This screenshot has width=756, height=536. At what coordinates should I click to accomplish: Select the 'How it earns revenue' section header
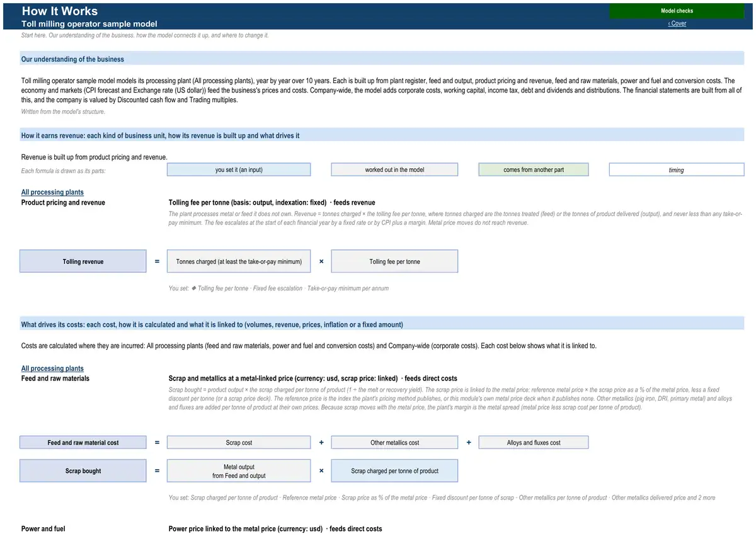coord(382,135)
